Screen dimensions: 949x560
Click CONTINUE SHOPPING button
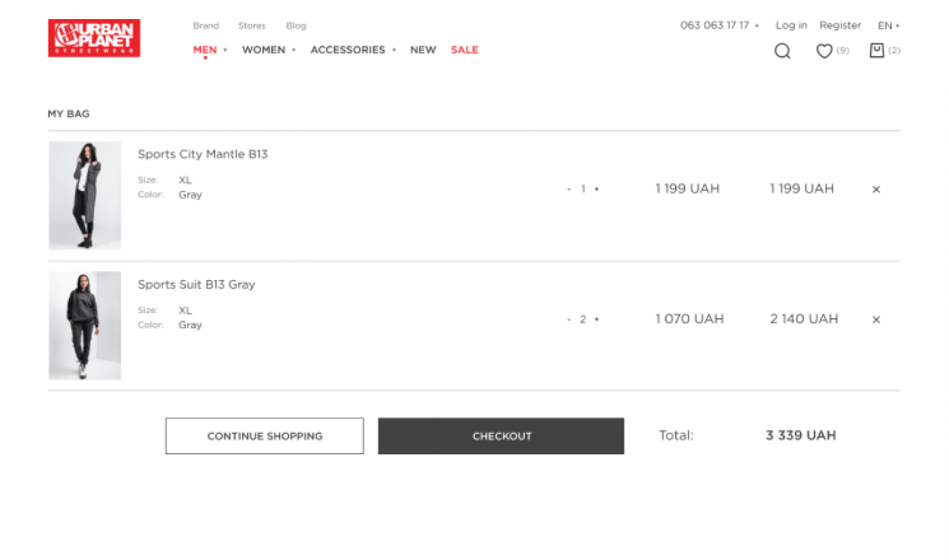pos(265,436)
